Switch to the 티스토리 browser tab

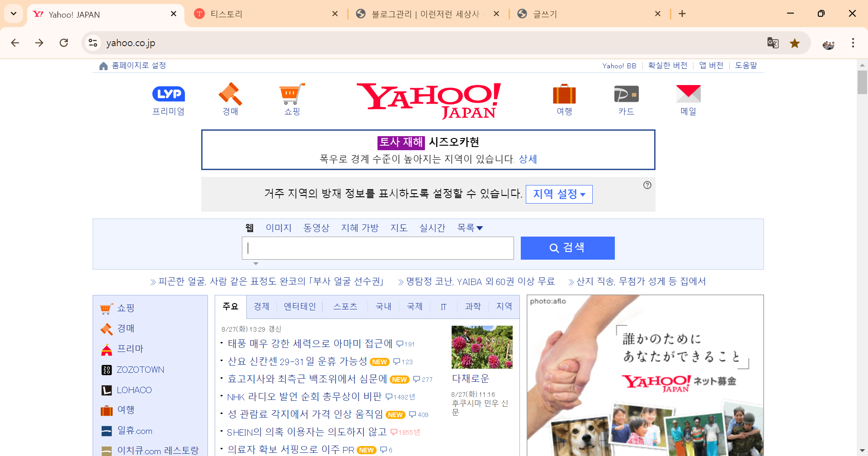pos(267,14)
